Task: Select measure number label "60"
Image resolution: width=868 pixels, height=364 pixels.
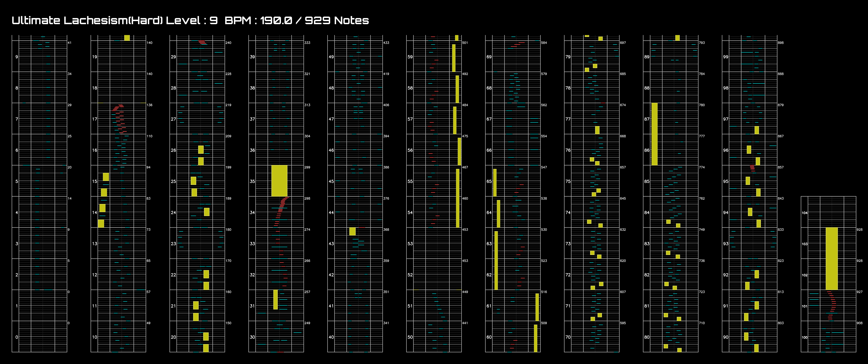Action: click(x=489, y=337)
